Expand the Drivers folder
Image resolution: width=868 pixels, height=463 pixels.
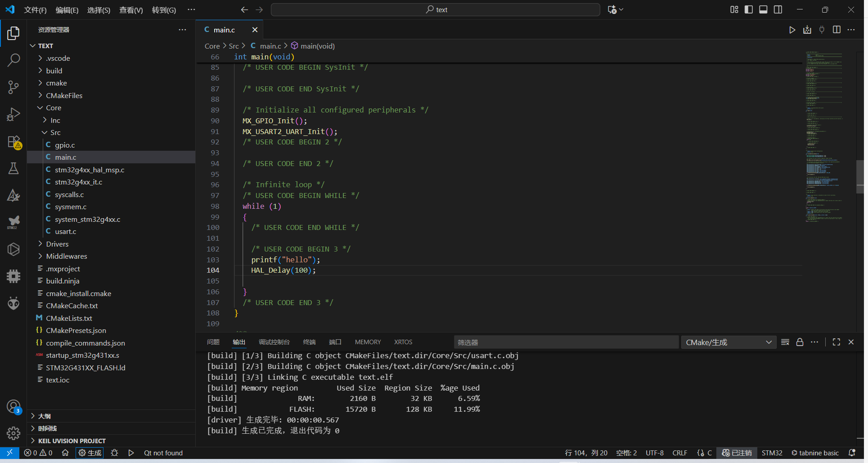(57, 244)
